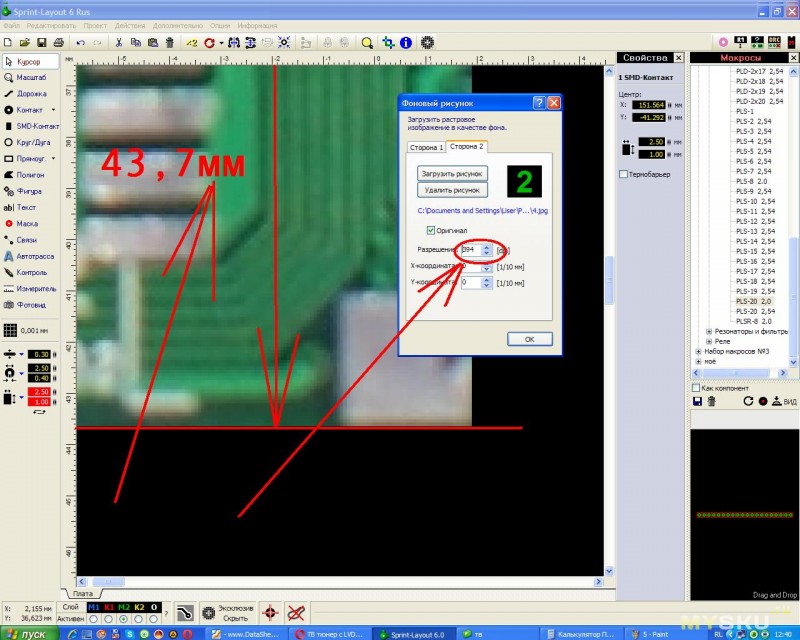Open the DRC check panel icon
This screenshot has height=640, width=800.
[x=774, y=42]
